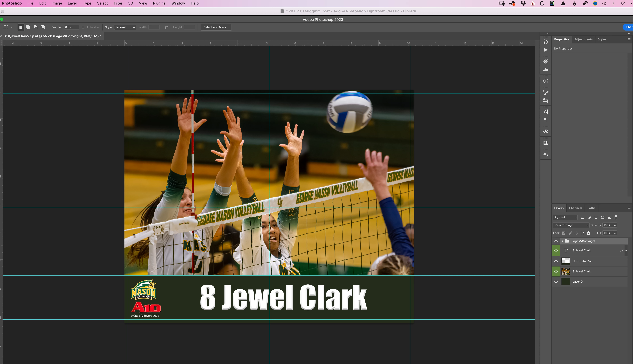Open the Filter menu
633x364 pixels.
pyautogui.click(x=118, y=3)
